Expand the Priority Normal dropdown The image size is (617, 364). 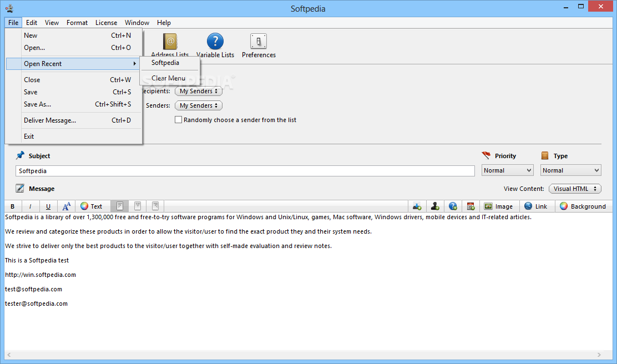click(508, 170)
